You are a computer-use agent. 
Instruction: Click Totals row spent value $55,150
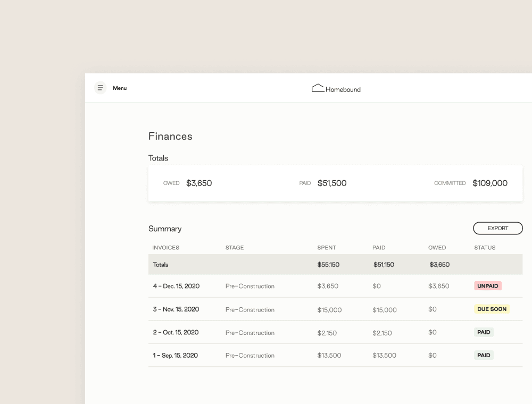(x=328, y=265)
